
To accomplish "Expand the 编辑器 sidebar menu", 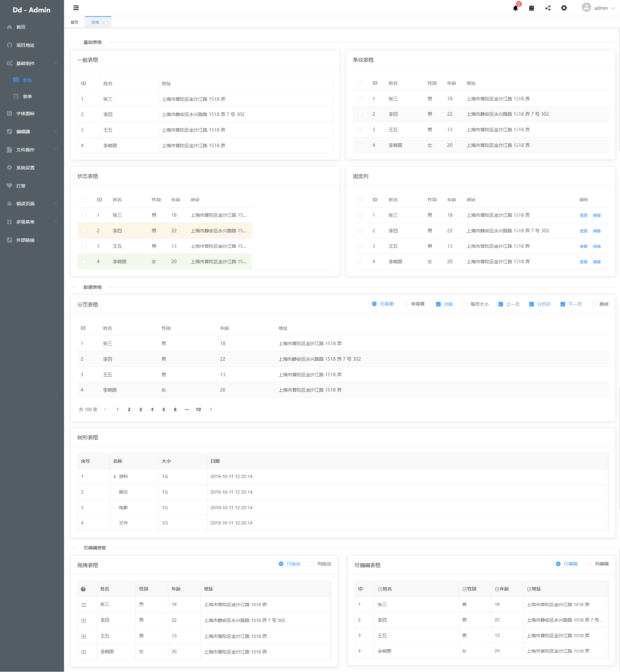I will click(32, 132).
